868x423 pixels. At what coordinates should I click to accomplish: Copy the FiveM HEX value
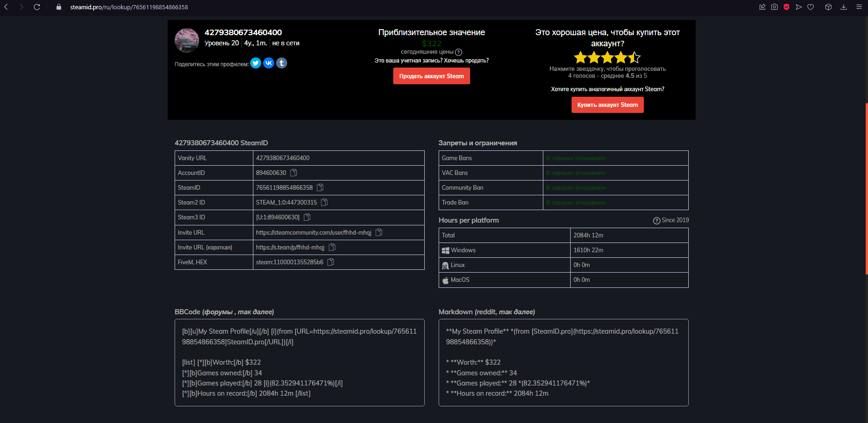coord(331,262)
